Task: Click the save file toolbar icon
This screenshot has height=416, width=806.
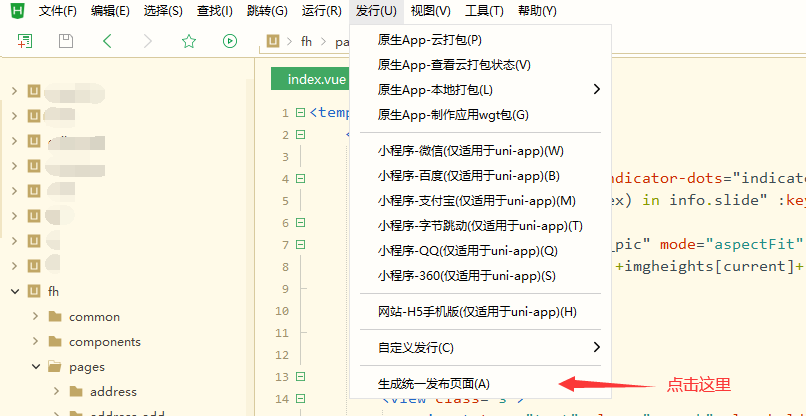Action: coord(66,41)
